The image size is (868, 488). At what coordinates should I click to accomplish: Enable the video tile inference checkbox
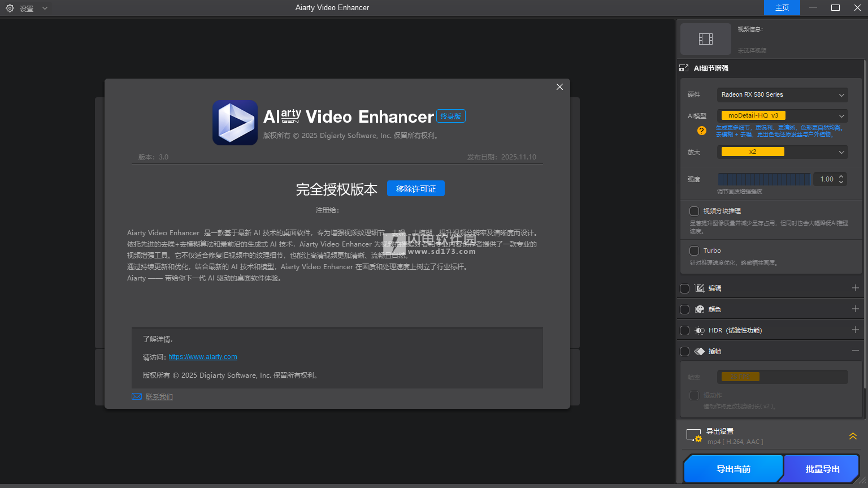click(x=694, y=211)
